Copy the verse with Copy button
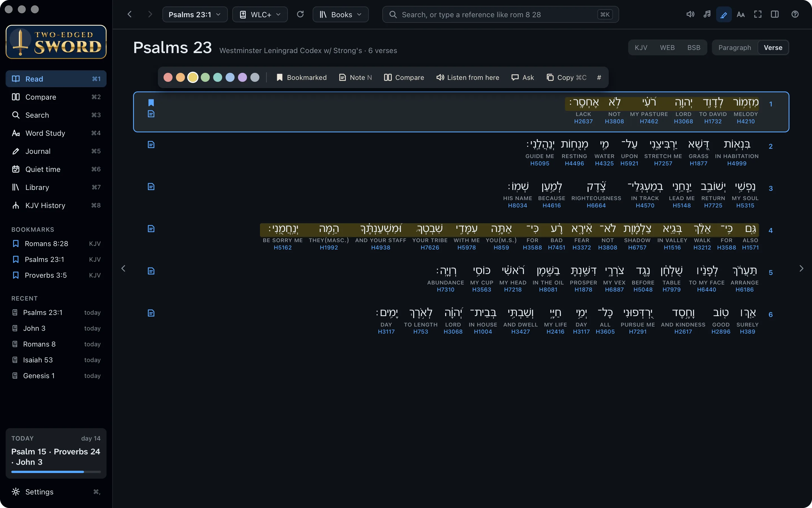812x508 pixels. tap(566, 78)
